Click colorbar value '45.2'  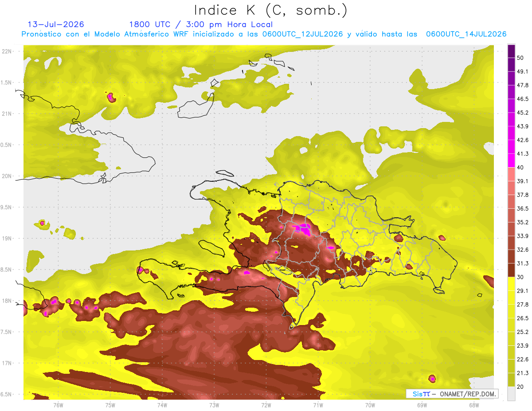523,113
